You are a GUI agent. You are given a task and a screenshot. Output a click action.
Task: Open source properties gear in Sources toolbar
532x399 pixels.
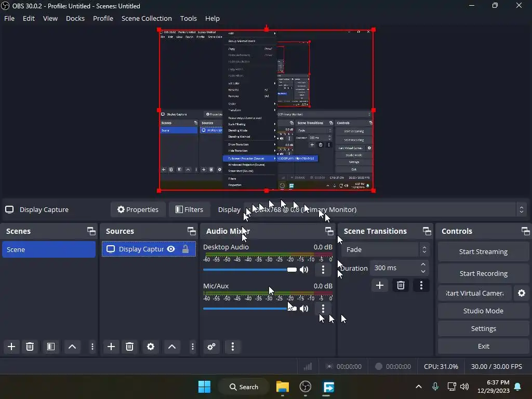point(151,347)
